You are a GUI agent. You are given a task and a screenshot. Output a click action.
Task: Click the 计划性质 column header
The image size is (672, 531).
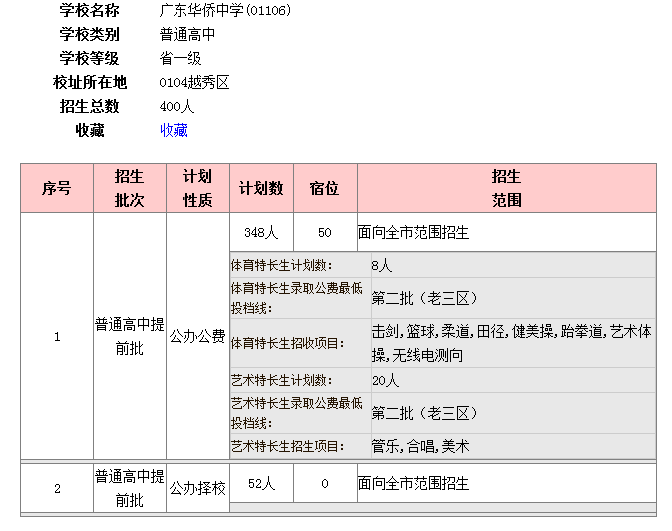click(198, 188)
